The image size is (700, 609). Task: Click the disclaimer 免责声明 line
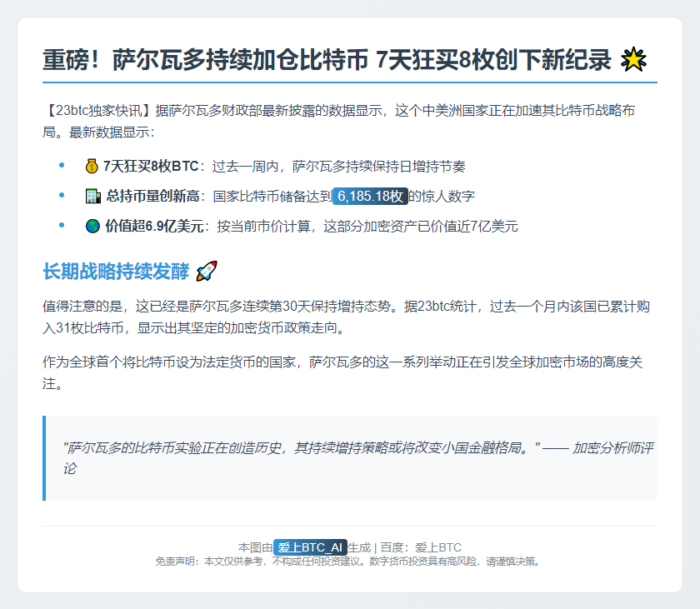pos(349,562)
